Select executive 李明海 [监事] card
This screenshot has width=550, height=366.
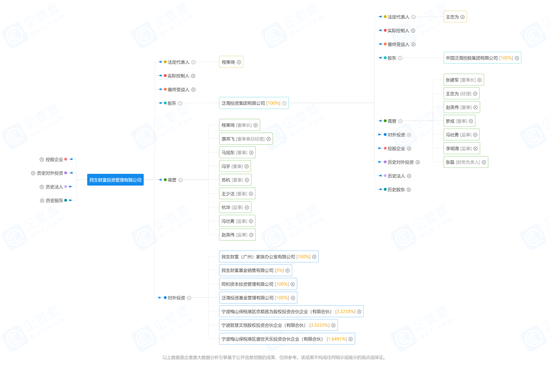[461, 148]
